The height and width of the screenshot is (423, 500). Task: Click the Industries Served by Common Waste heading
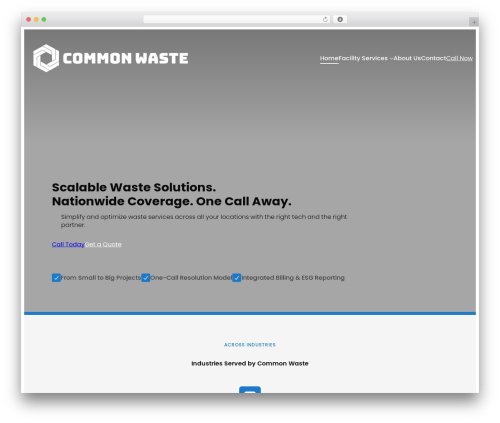click(x=250, y=363)
